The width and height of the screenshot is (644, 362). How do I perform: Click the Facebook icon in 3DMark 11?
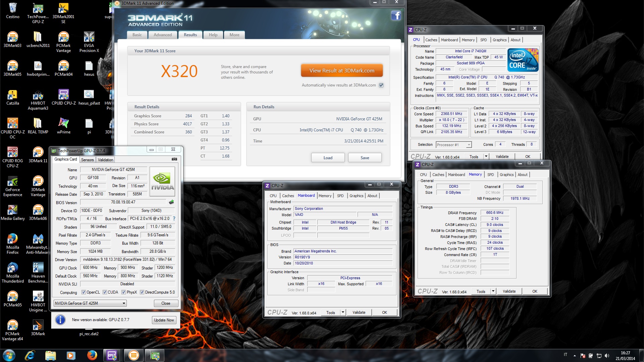coord(396,15)
